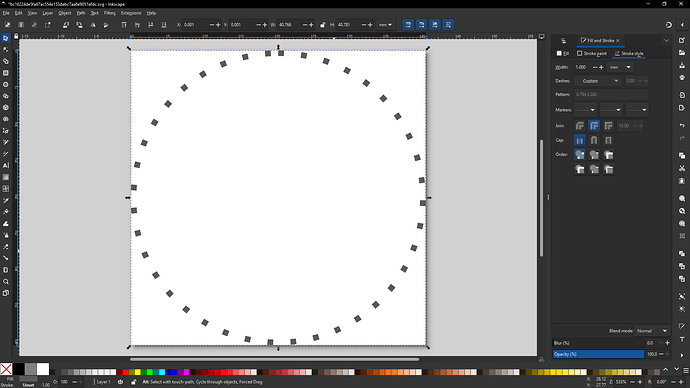The width and height of the screenshot is (690, 388).
Task: Open the Edit menu
Action: click(x=18, y=13)
